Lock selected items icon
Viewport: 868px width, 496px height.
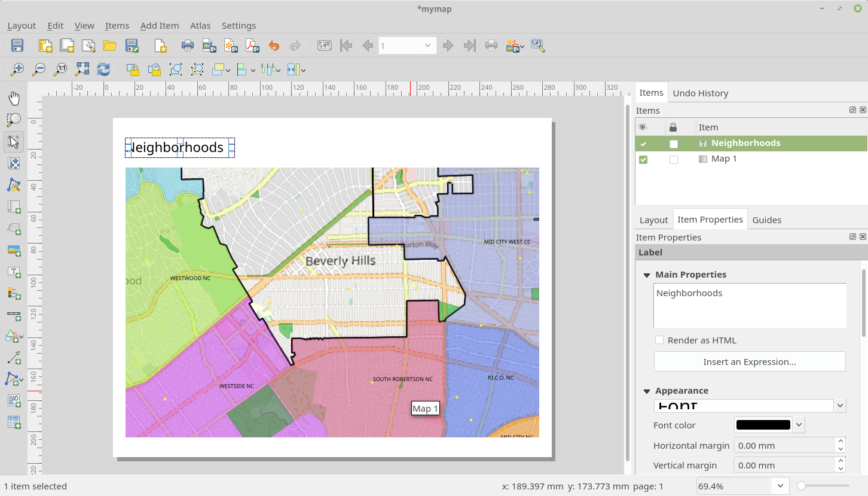click(133, 70)
